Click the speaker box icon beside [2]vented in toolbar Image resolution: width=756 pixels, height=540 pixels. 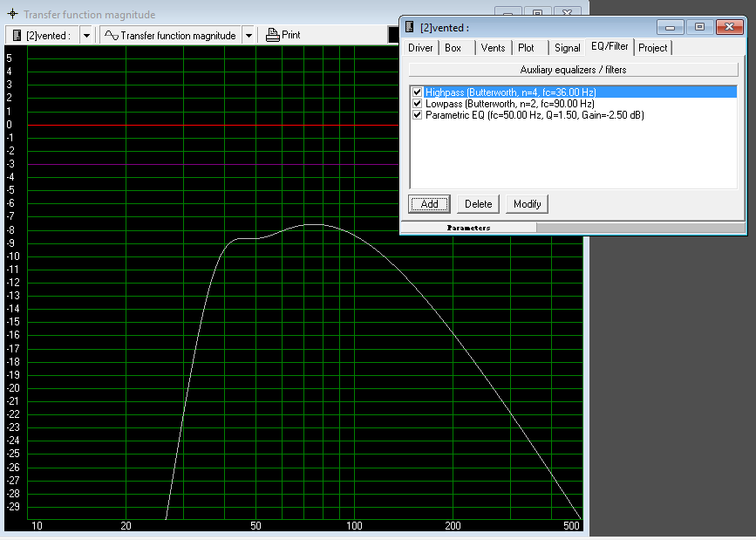pos(16,35)
